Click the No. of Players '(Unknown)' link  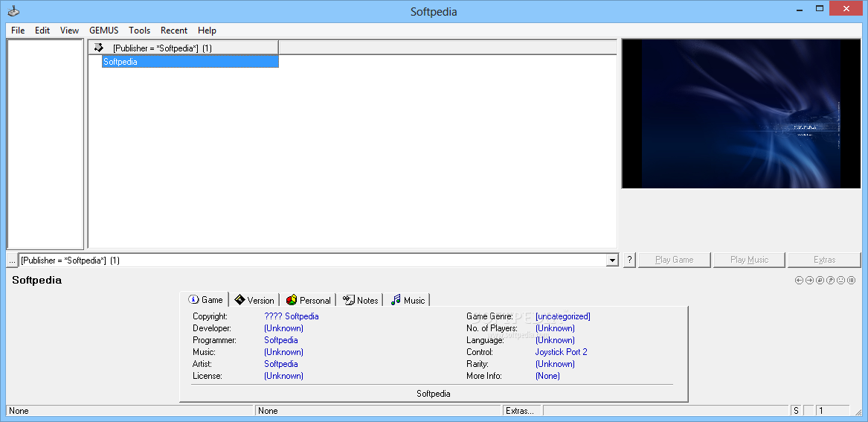(x=555, y=328)
